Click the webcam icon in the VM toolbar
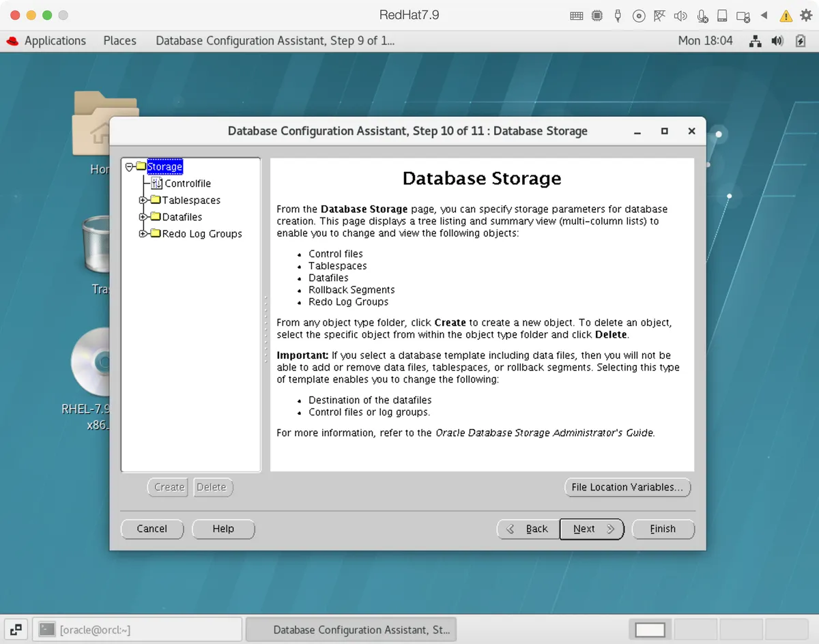819x644 pixels. click(x=744, y=15)
